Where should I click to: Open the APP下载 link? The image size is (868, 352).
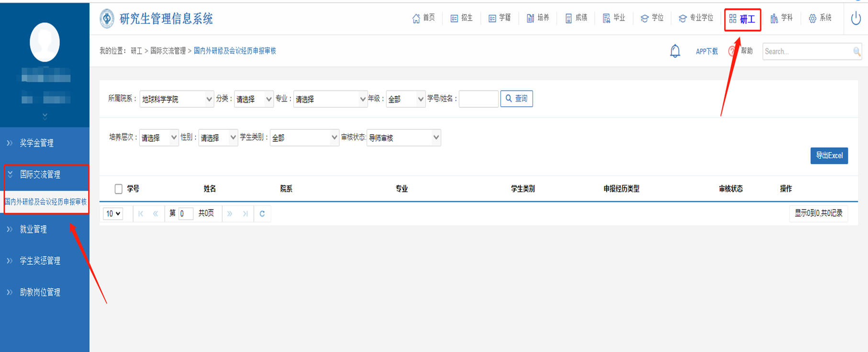[x=706, y=51]
